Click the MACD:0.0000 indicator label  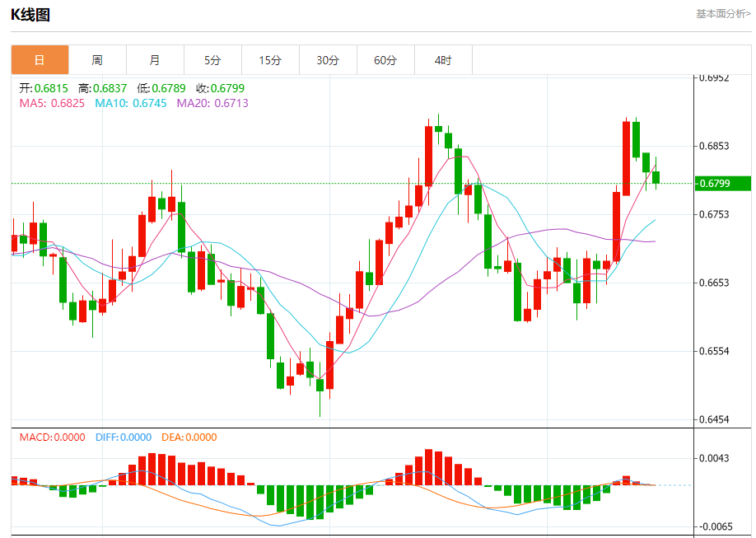[x=52, y=437]
